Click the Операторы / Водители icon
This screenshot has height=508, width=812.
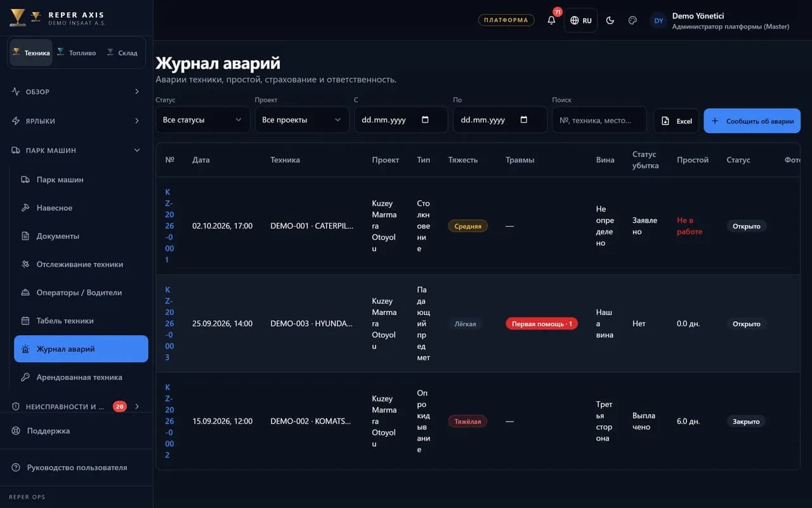click(25, 293)
